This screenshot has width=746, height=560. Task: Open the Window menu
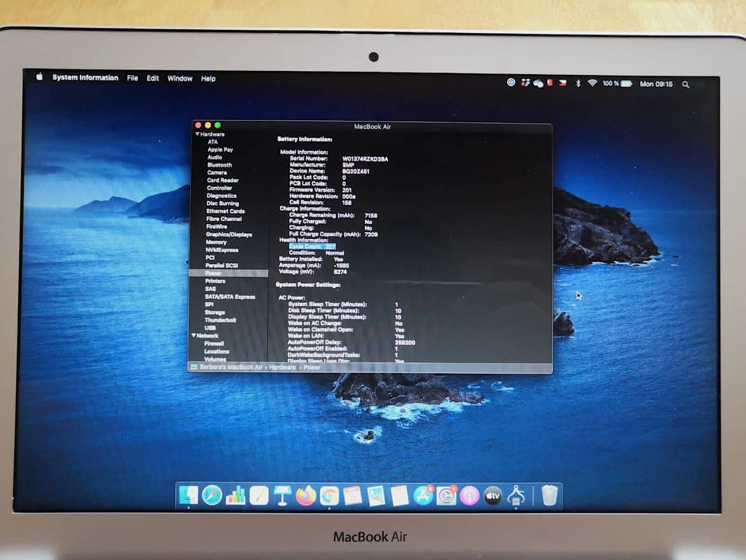[x=180, y=78]
